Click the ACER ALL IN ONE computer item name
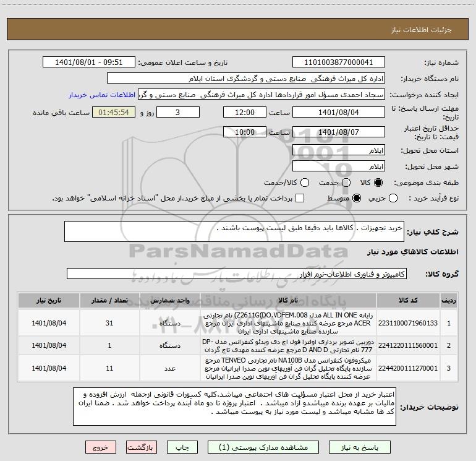 click(x=288, y=323)
